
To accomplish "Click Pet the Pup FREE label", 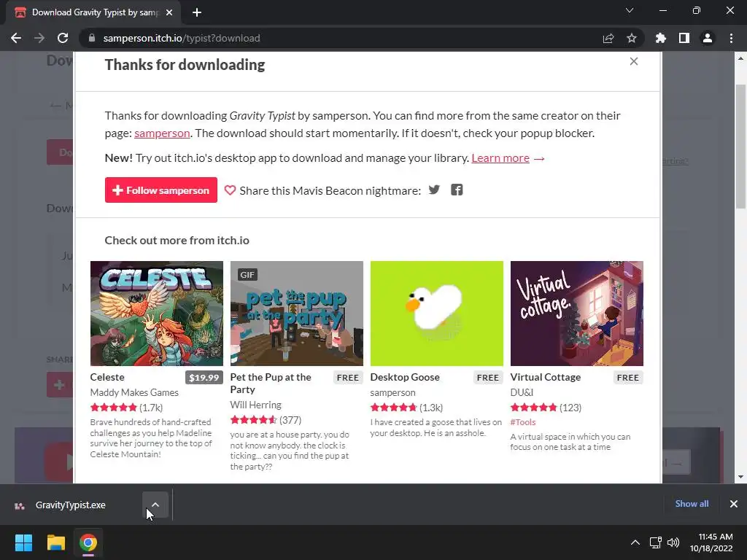I will point(348,378).
